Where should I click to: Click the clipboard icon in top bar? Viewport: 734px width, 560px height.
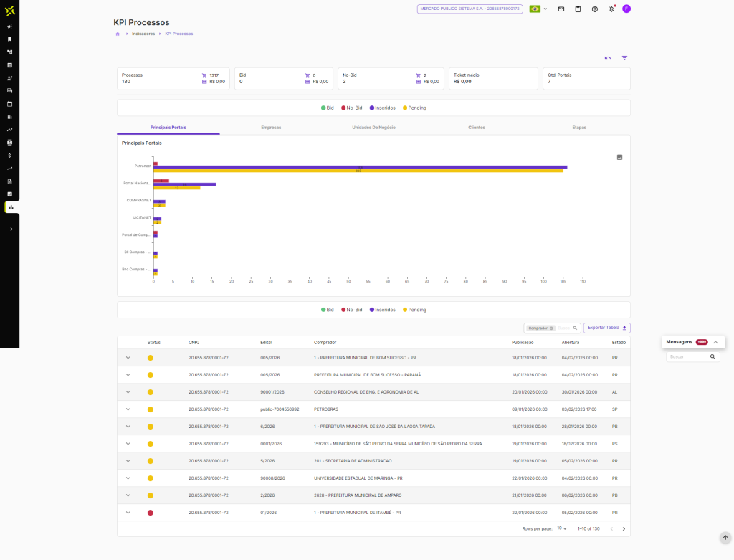(578, 9)
